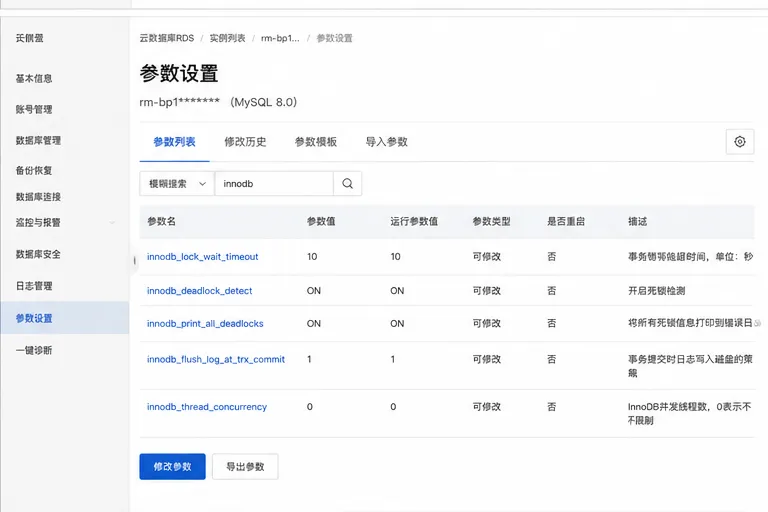768x512 pixels.
Task: Click the 运行参数值 column header
Action: pyautogui.click(x=414, y=221)
